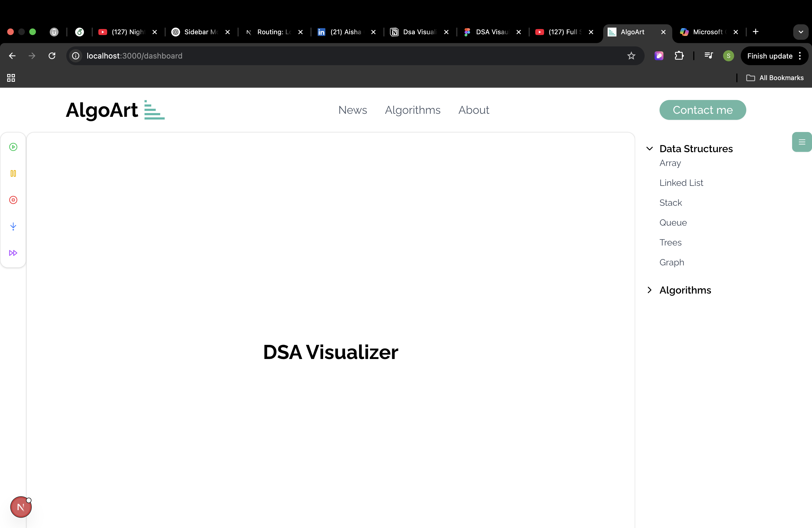This screenshot has width=812, height=528.
Task: Open the Extensions puzzle icon
Action: click(679, 56)
